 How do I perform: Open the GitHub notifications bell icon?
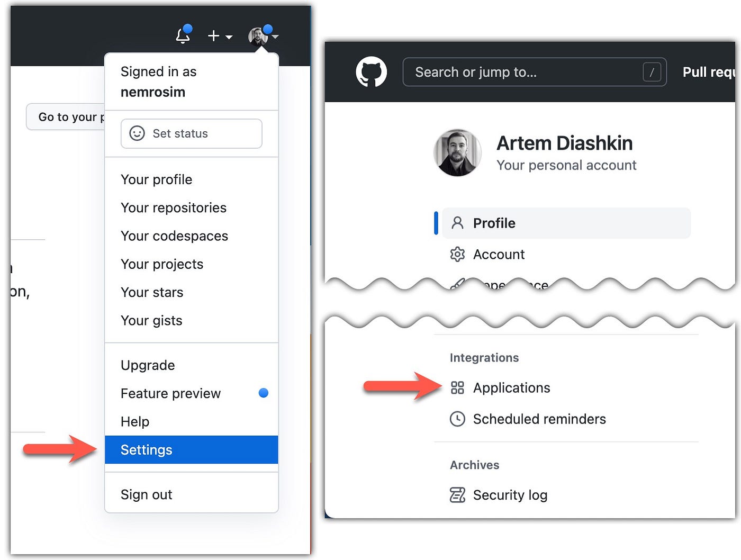pos(183,36)
